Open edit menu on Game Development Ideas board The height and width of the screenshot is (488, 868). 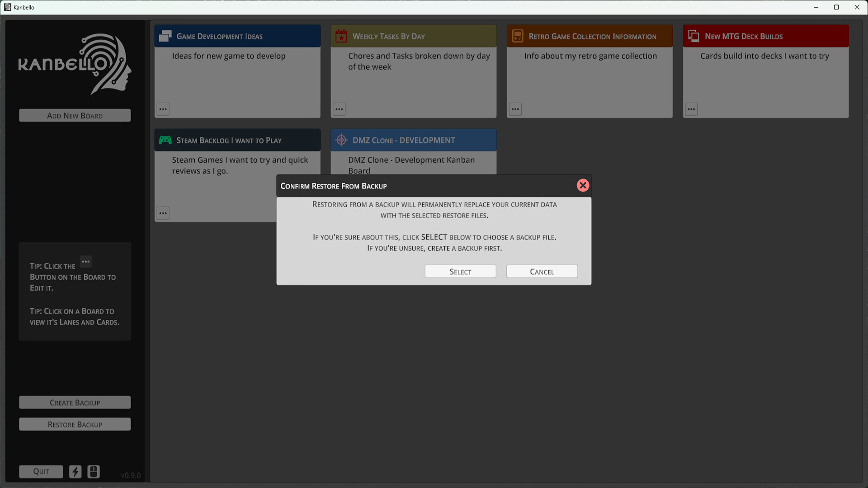(x=163, y=109)
